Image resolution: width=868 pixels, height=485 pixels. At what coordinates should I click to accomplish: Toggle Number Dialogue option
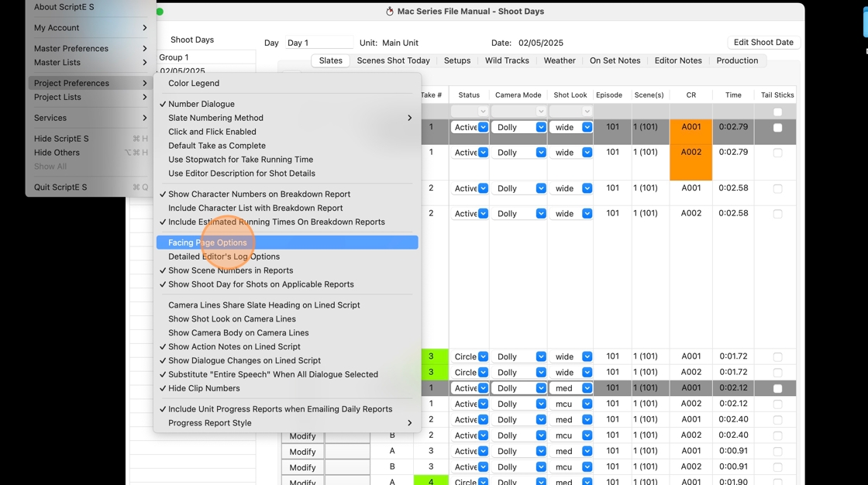(287, 104)
